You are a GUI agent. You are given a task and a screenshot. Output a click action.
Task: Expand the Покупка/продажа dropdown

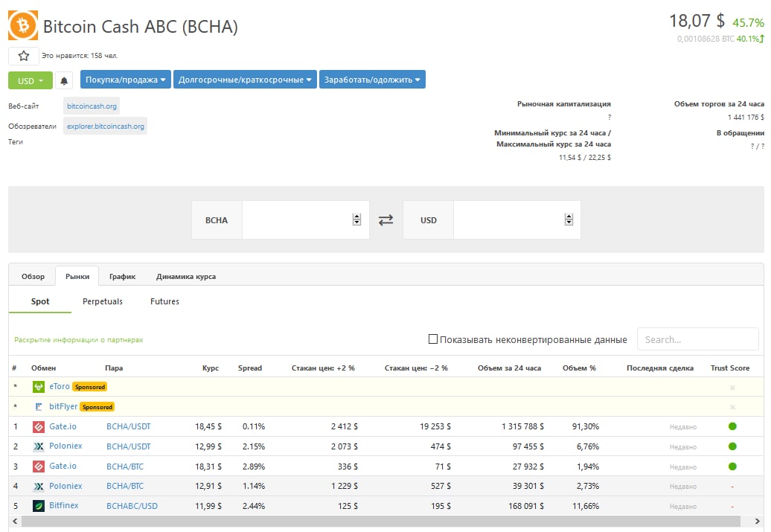[x=125, y=80]
